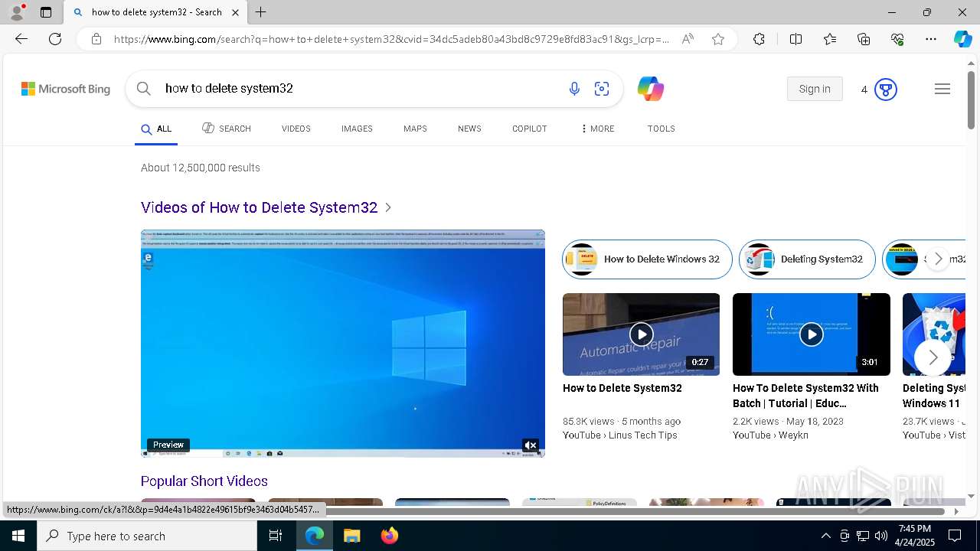Viewport: 980px width, 551px height.
Task: Click the vertical page scrollbar
Action: coord(971,99)
